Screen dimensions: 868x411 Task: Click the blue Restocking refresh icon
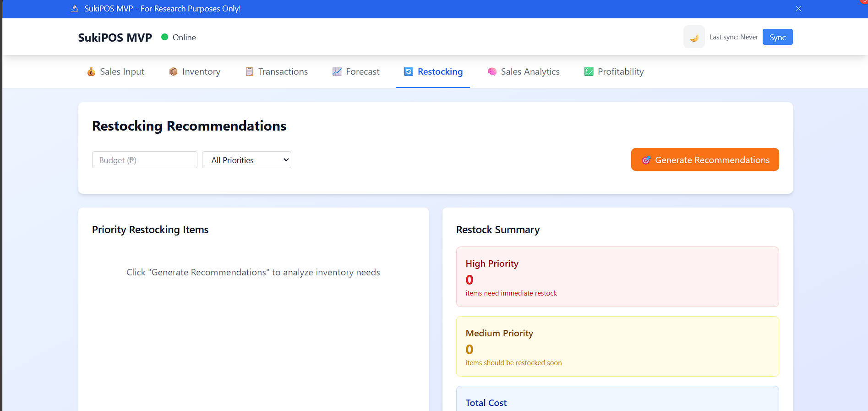point(409,71)
